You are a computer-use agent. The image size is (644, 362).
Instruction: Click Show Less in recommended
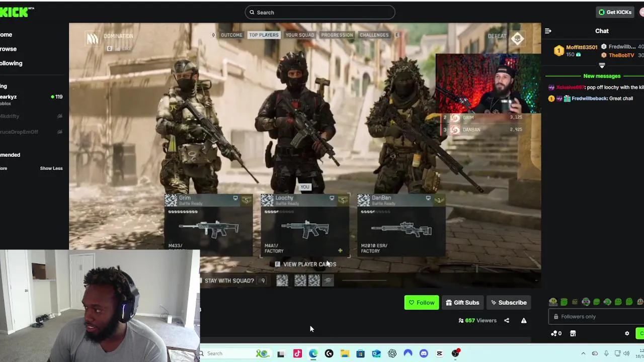[x=51, y=168]
